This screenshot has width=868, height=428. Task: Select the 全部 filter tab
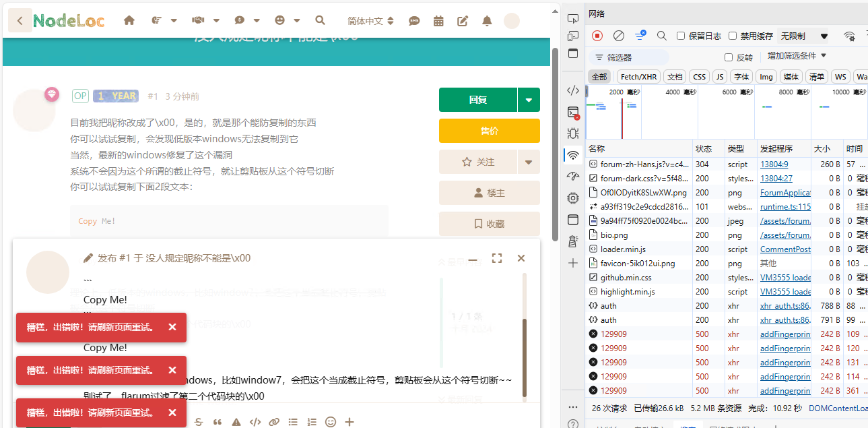click(599, 77)
